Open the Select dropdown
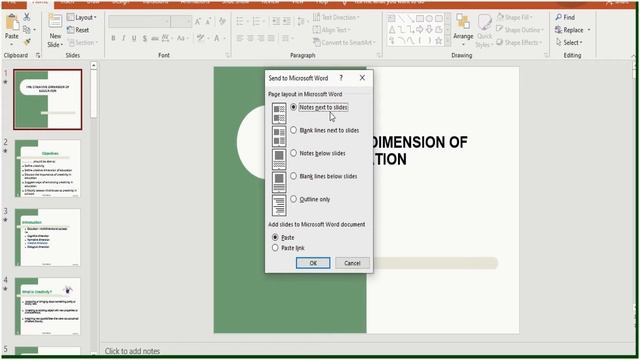The width and height of the screenshot is (640, 360). click(569, 42)
